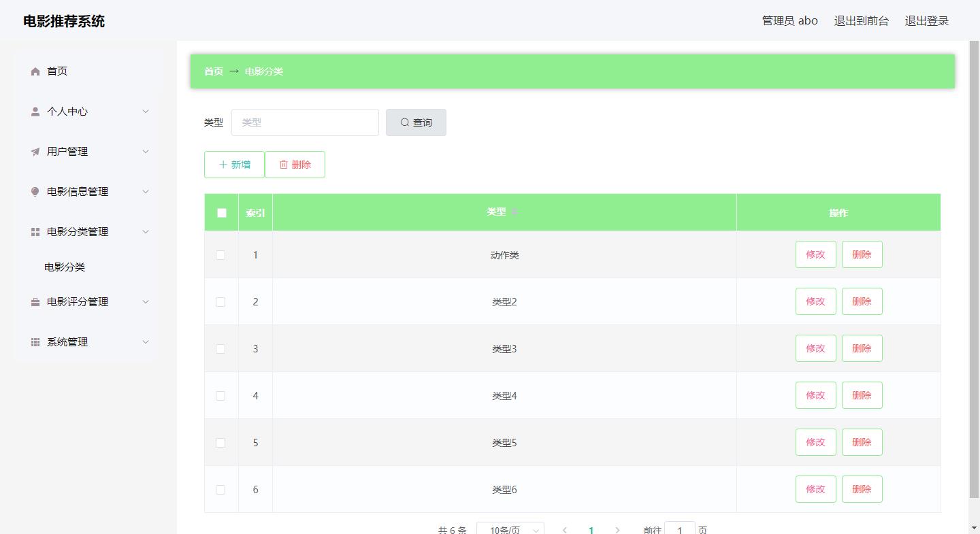The width and height of the screenshot is (980, 534).
Task: Click the 操作 column header
Action: click(838, 213)
